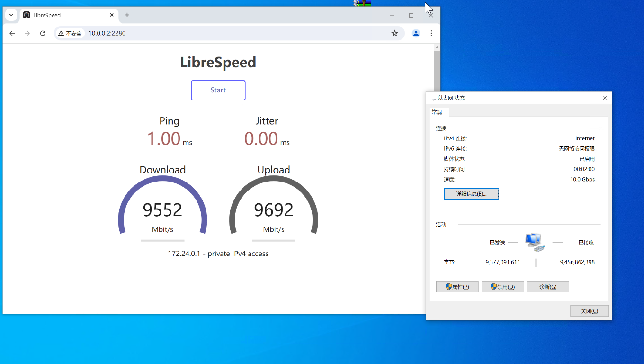Click the 10.0 Gbps speed value

pos(582,180)
